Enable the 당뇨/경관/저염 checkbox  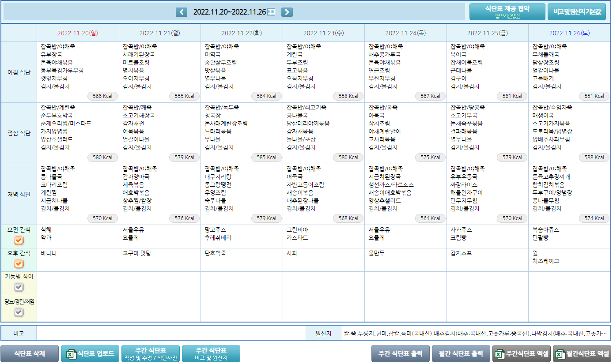19,312
